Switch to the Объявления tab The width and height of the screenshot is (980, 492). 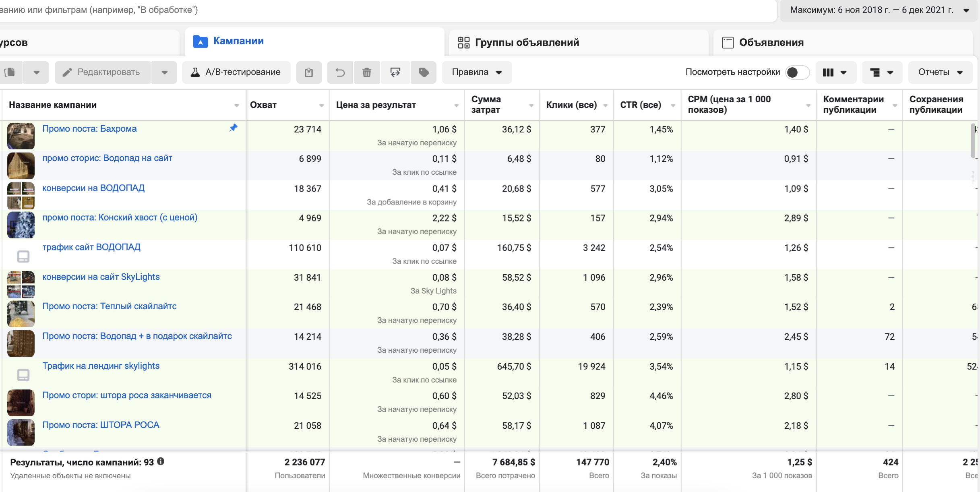tap(843, 42)
